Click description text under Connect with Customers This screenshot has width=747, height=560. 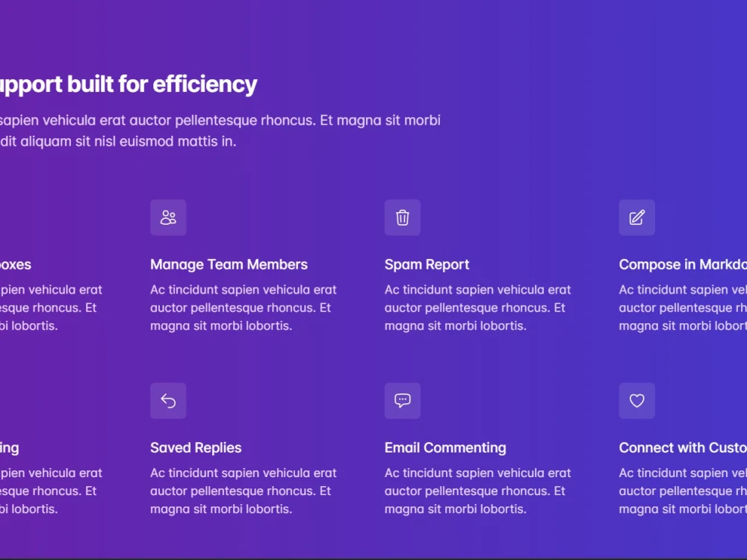click(684, 491)
